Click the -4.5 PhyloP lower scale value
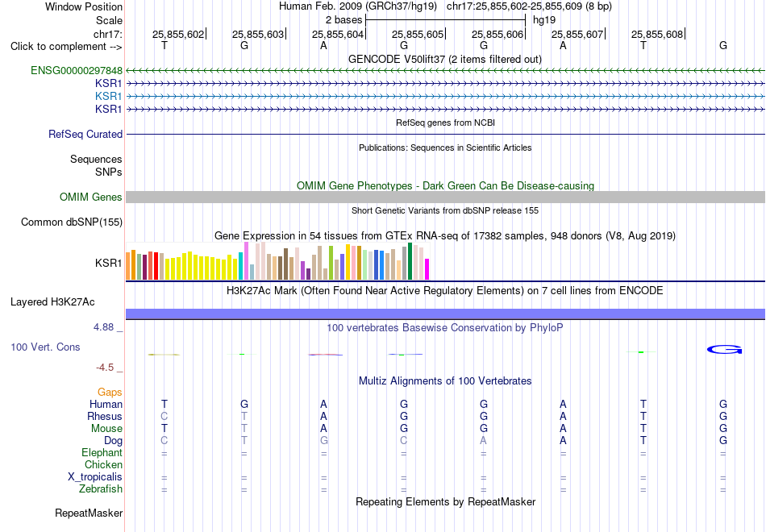 (x=105, y=368)
